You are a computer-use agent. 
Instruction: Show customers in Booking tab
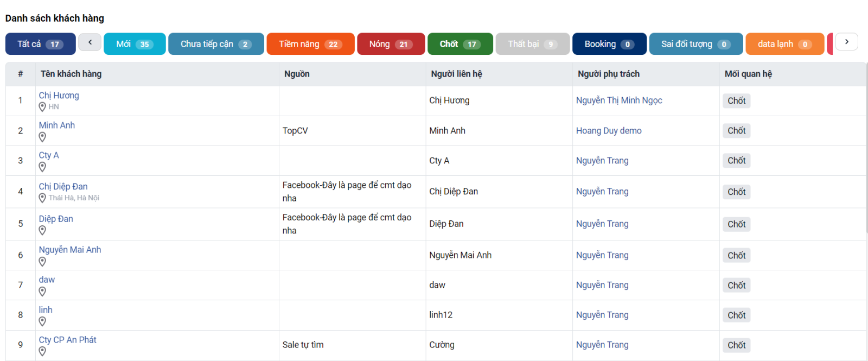coord(609,44)
